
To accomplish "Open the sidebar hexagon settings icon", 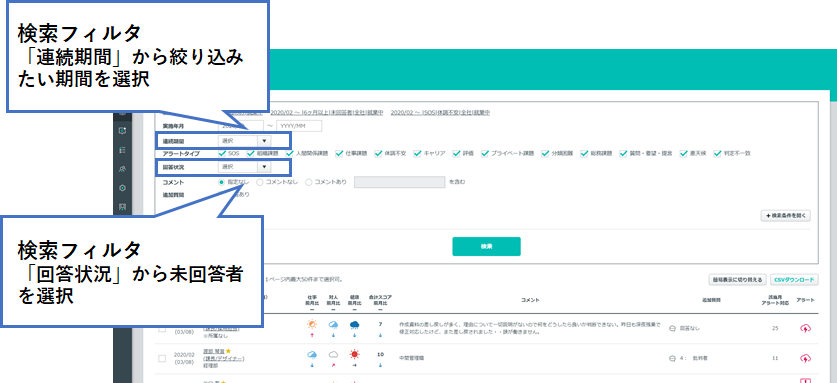I will click(x=122, y=188).
